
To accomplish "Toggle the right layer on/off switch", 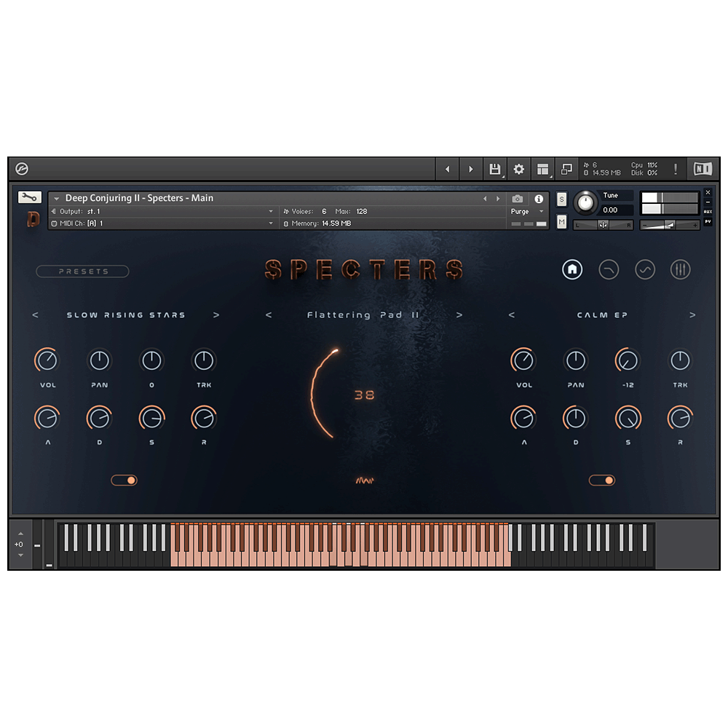I will 601,480.
